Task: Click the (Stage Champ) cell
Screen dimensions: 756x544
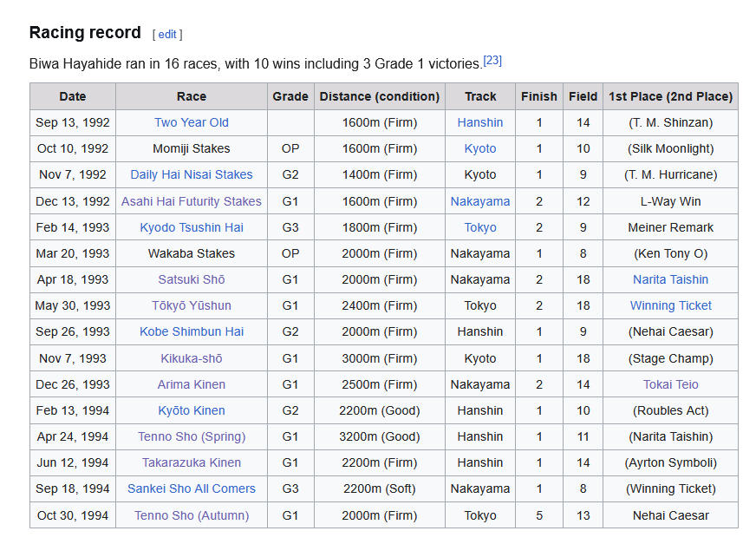Action: tap(671, 358)
